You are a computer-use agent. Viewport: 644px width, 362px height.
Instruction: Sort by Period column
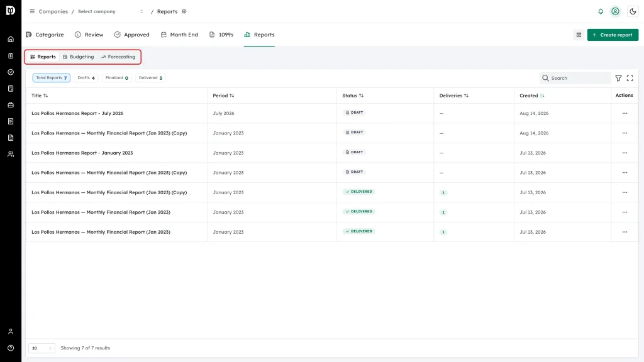(x=223, y=96)
